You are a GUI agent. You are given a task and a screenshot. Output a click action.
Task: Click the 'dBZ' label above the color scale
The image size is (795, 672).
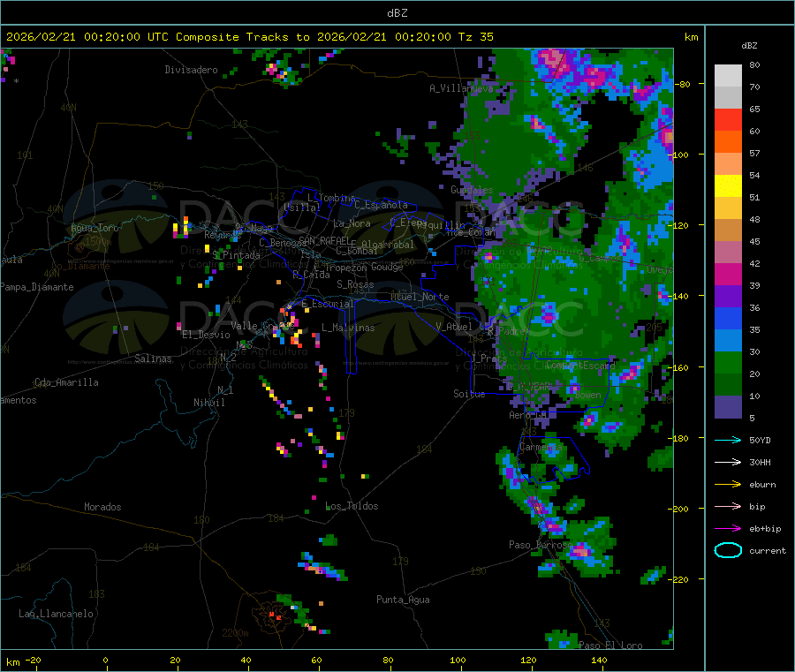click(x=749, y=46)
